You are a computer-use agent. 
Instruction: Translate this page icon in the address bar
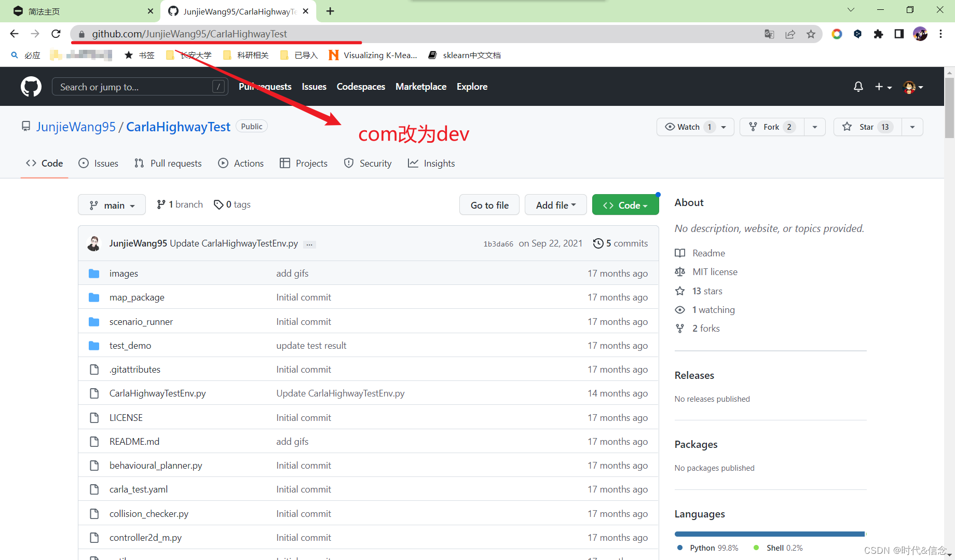point(769,34)
